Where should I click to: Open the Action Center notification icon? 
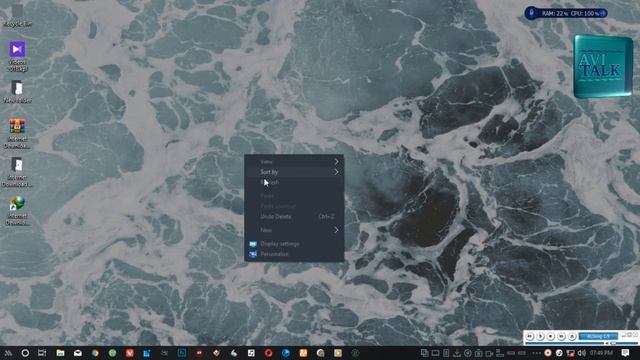[625, 353]
